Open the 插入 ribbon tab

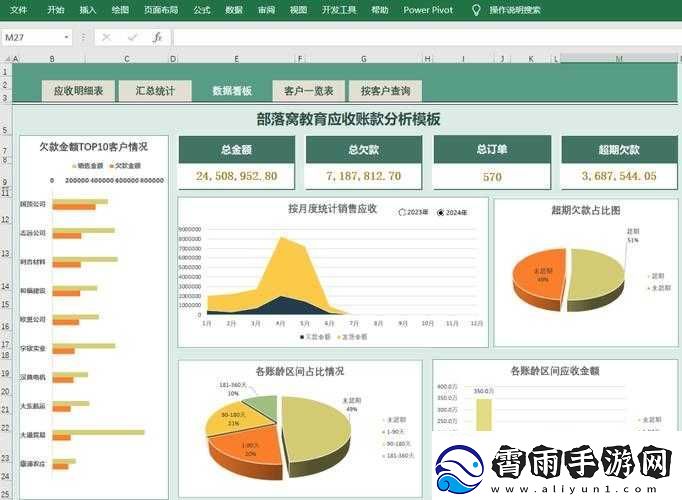pyautogui.click(x=88, y=10)
